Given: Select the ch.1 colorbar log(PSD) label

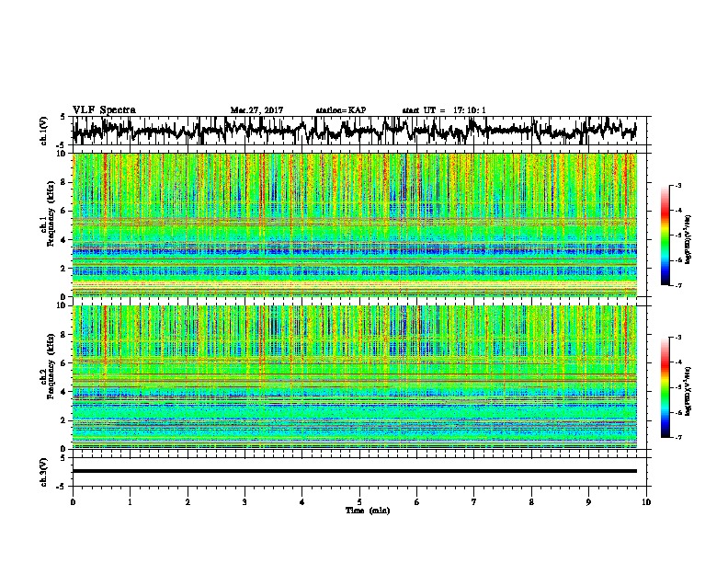Looking at the screenshot, I should click(688, 239).
